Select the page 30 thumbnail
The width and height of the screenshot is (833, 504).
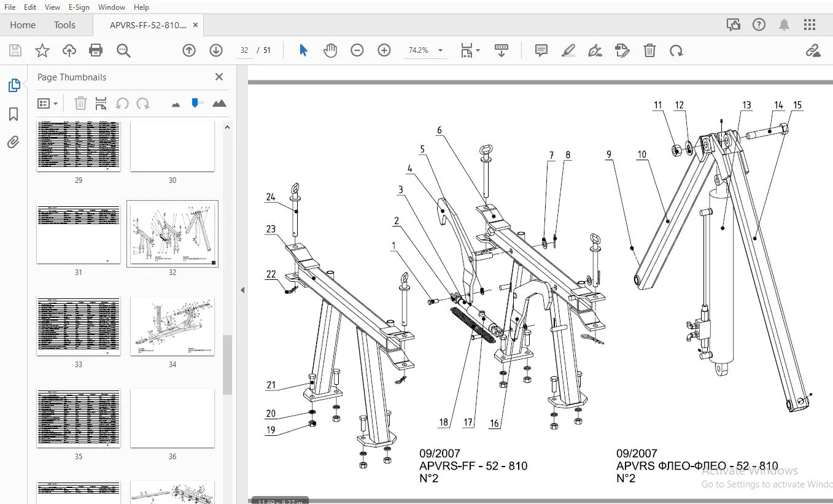coord(172,147)
